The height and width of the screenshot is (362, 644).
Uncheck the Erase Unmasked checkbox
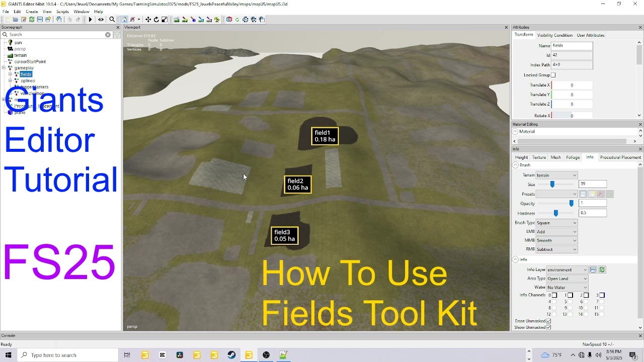(x=548, y=321)
